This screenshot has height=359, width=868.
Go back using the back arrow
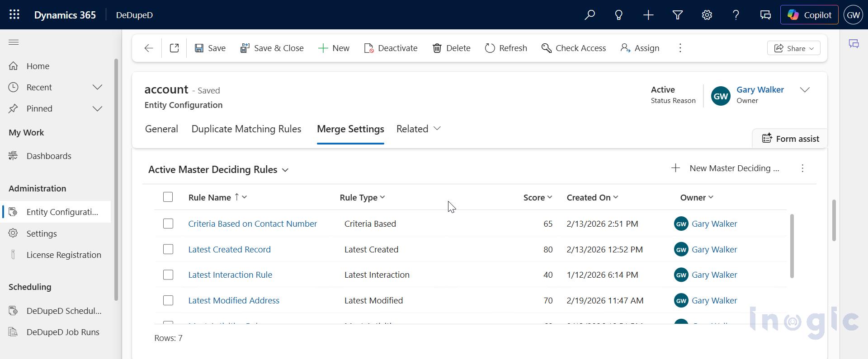pyautogui.click(x=149, y=48)
